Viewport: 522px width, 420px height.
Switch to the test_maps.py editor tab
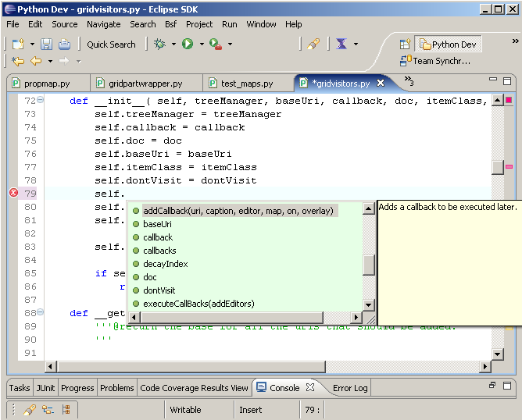pyautogui.click(x=246, y=84)
